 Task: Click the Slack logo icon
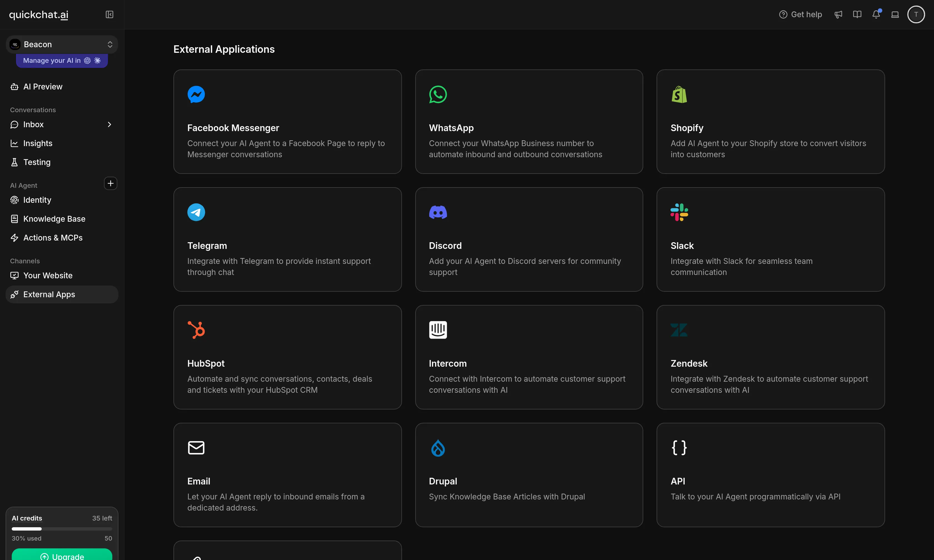tap(679, 212)
